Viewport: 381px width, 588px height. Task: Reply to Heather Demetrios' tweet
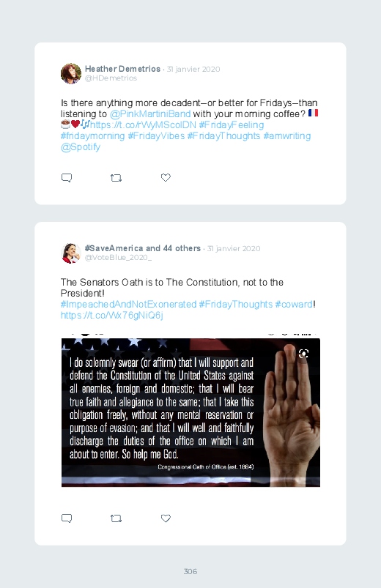67,177
